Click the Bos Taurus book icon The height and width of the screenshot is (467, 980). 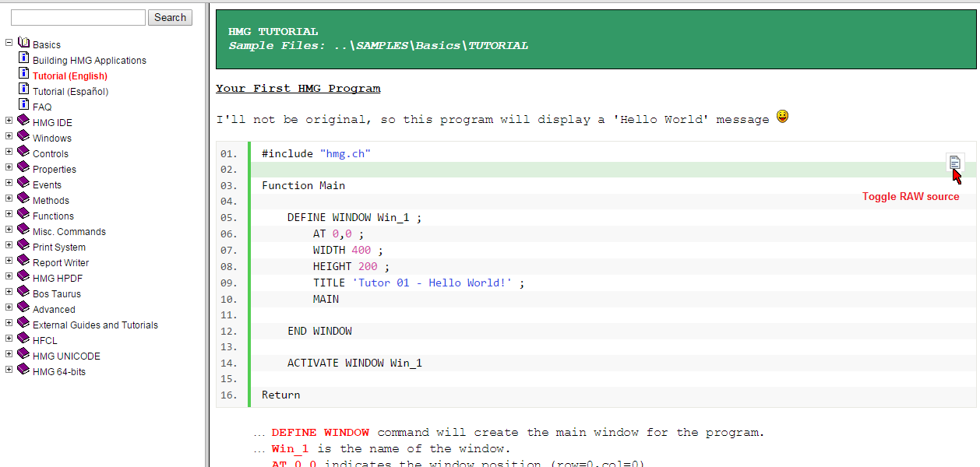[x=23, y=292]
